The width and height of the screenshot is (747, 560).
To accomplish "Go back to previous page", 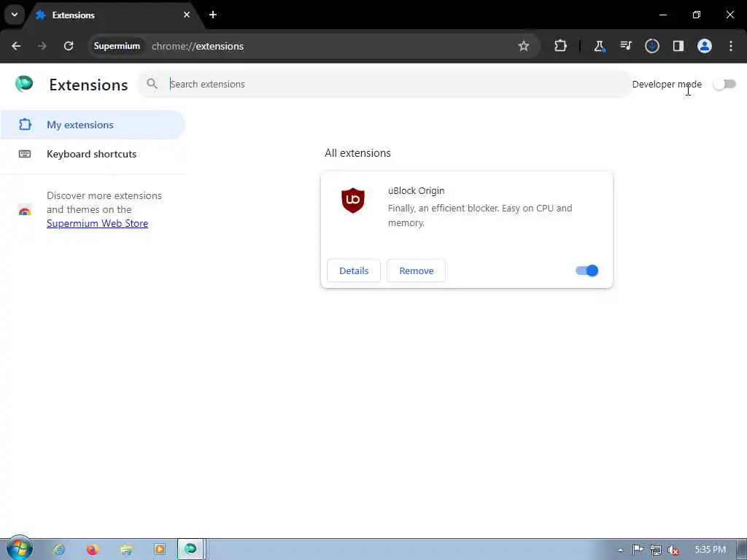I will click(16, 46).
